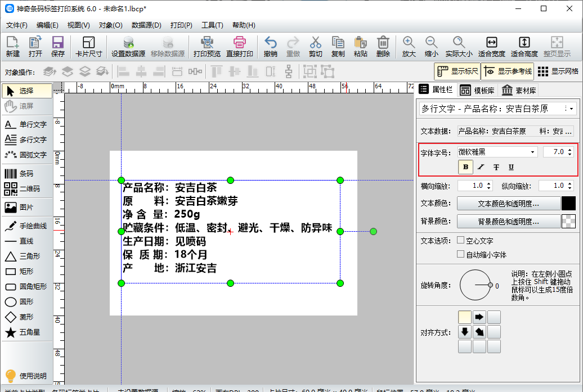Viewport: 583px width, 392px height.
Task: Switch to the 素材库 tab
Action: [519, 91]
